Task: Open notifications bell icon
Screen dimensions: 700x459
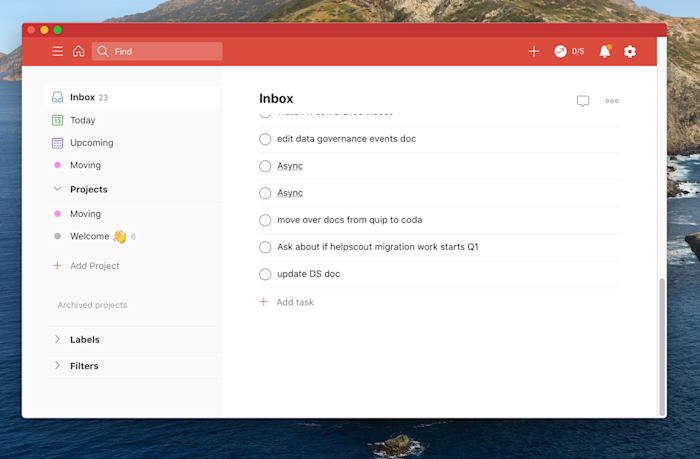Action: (x=605, y=51)
